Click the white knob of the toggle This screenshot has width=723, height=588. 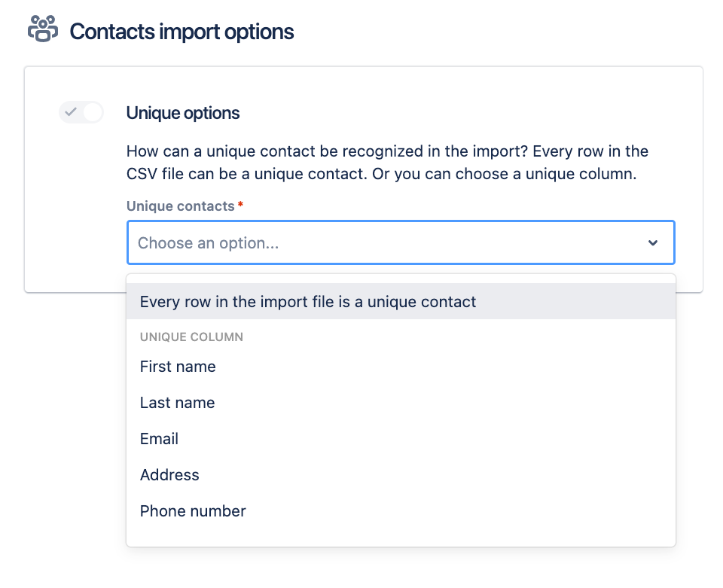(93, 112)
